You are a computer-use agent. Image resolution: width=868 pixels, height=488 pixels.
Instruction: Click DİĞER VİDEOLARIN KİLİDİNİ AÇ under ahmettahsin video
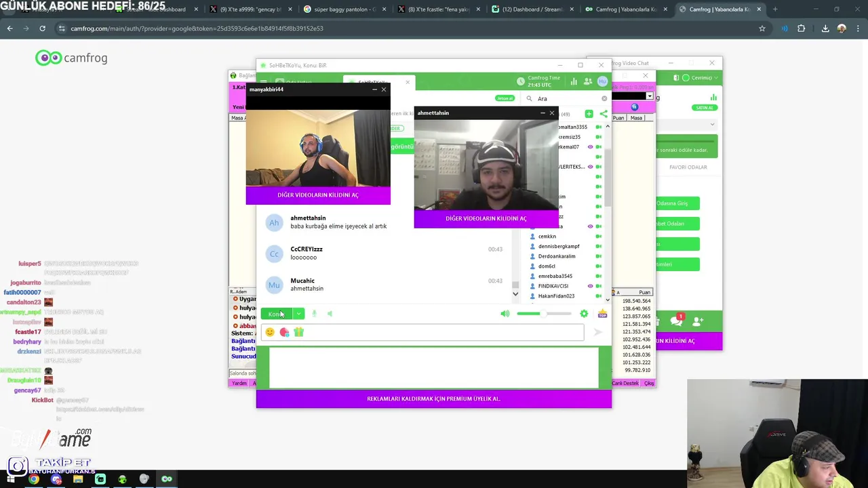click(486, 219)
